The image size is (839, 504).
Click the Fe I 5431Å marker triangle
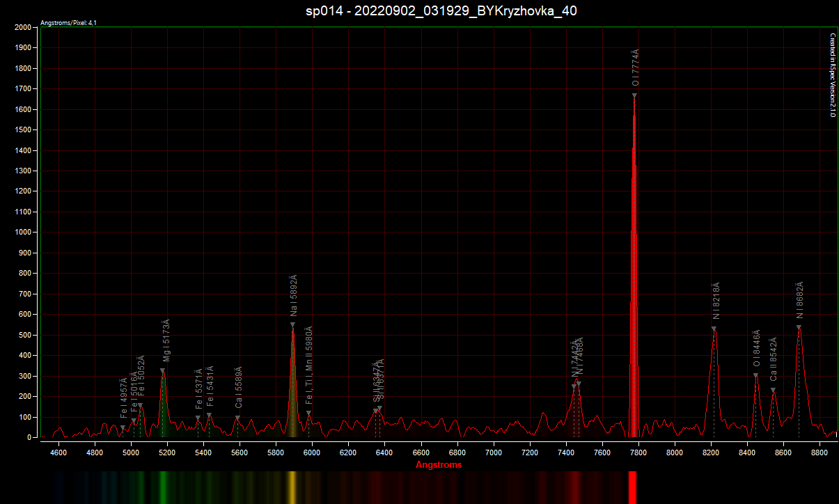click(x=209, y=416)
